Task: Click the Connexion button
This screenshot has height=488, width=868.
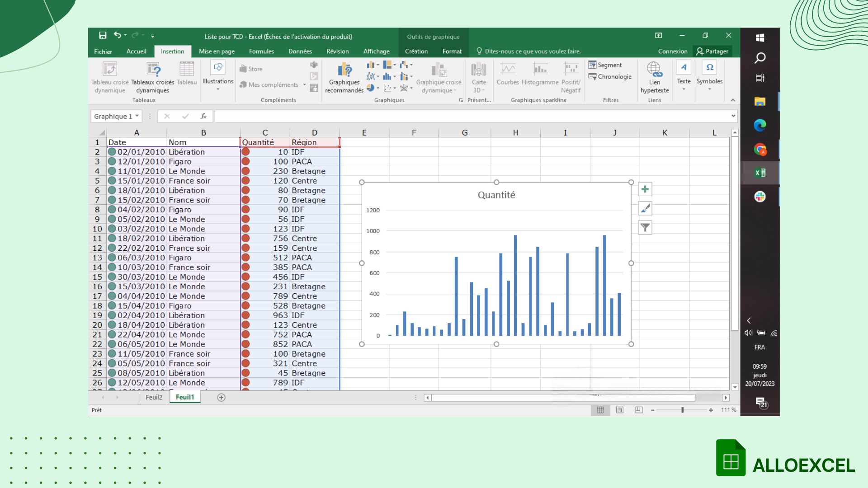Action: click(x=673, y=51)
